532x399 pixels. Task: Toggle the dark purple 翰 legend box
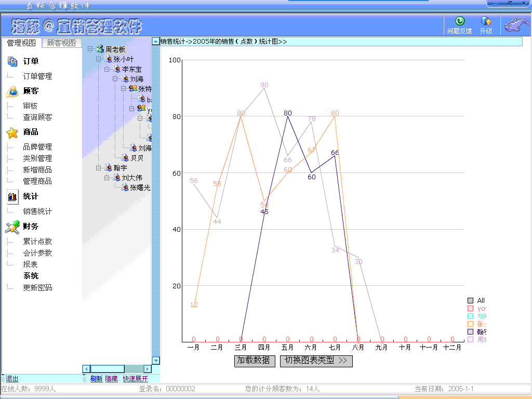[x=470, y=332]
